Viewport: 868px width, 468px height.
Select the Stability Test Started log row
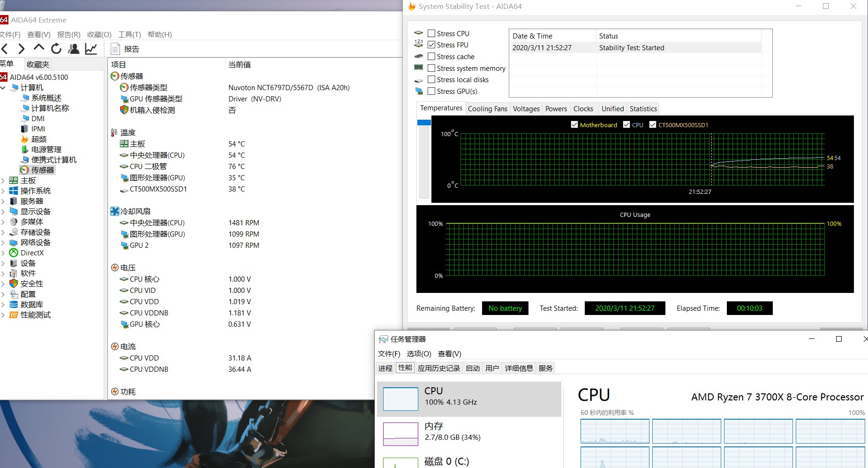(635, 47)
